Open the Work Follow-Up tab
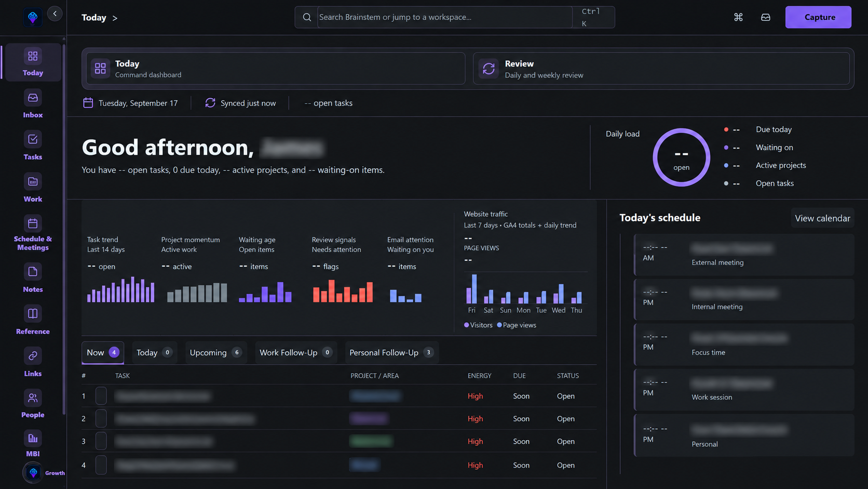The width and height of the screenshot is (868, 489). [296, 352]
